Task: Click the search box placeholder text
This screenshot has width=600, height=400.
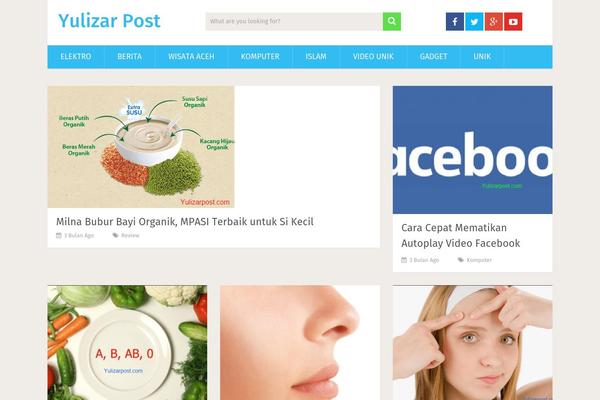Action: 245,21
